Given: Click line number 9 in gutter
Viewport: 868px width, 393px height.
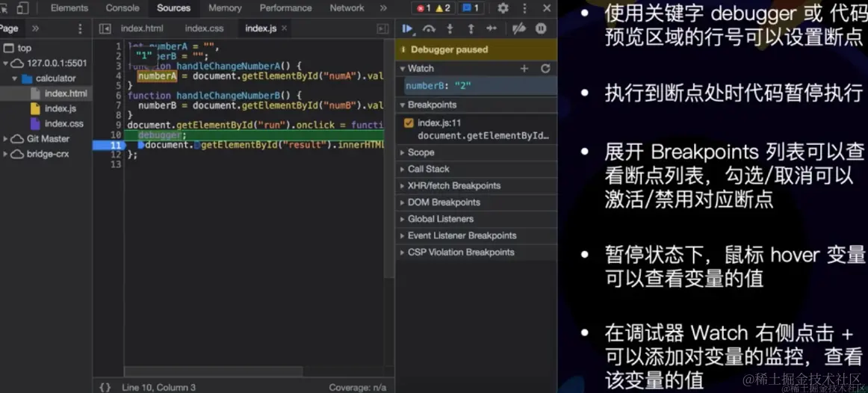Looking at the screenshot, I should (x=119, y=125).
